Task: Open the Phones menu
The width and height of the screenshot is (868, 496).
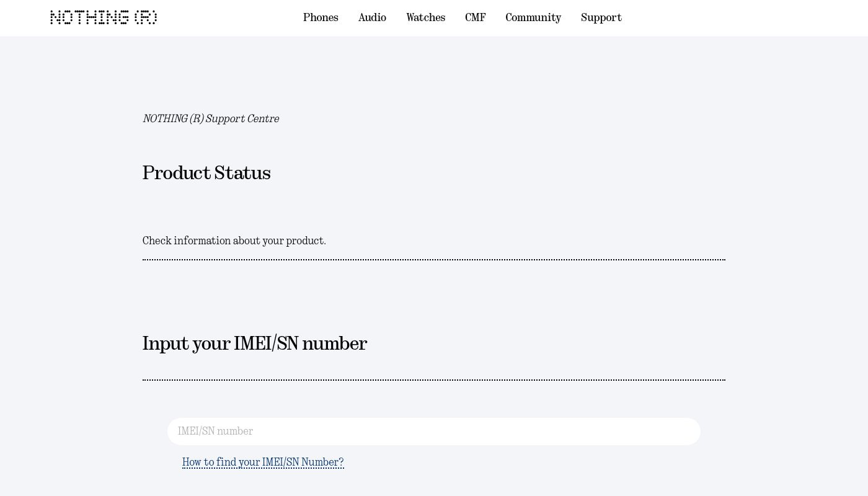Action: (x=321, y=17)
